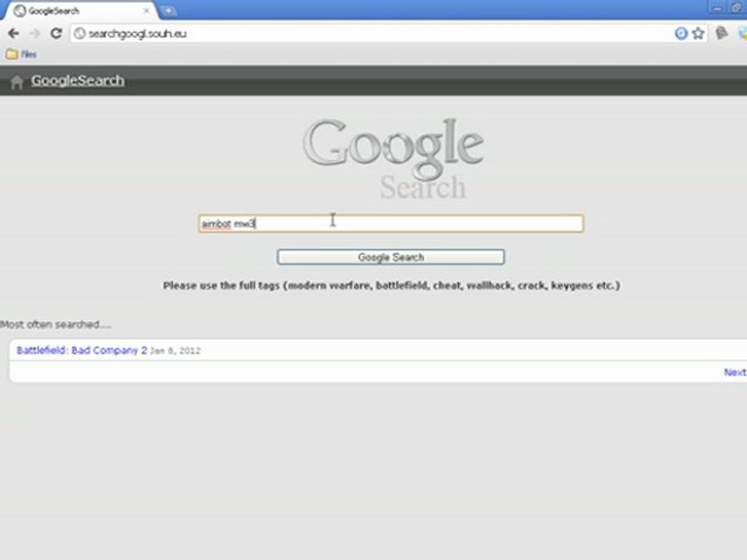Click the blue circular icon in address bar
This screenshot has width=747, height=560.
pos(682,33)
